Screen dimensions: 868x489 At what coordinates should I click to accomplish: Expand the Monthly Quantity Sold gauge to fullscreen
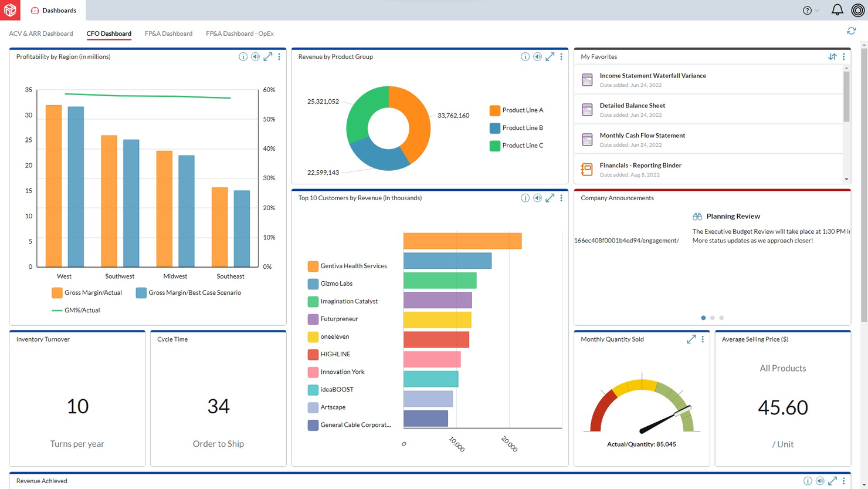click(691, 339)
